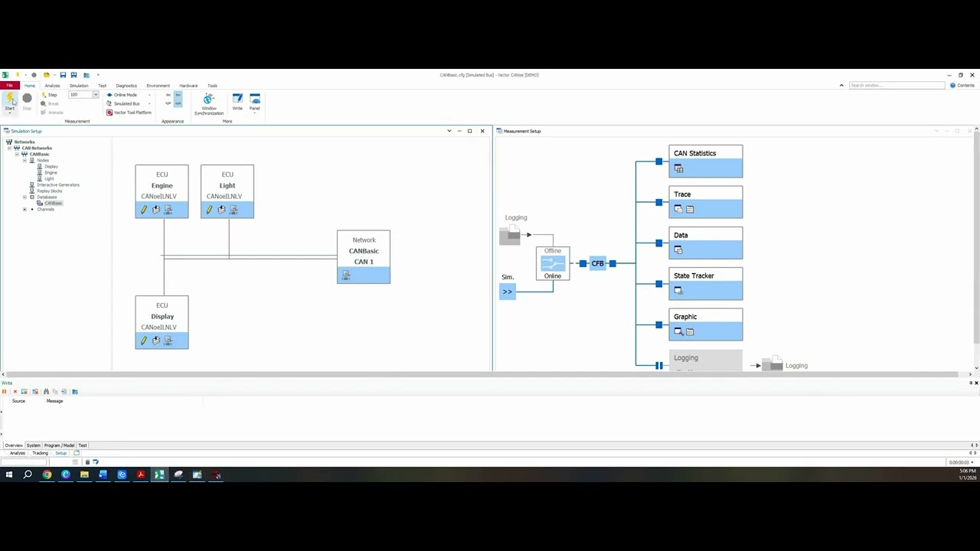Toggle num numeric display

(178, 103)
